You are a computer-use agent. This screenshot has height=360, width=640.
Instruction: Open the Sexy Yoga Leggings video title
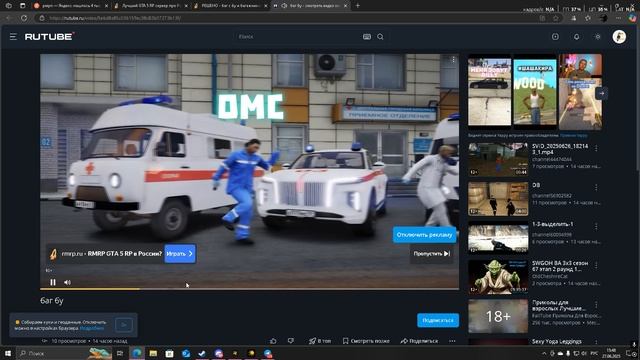click(x=557, y=341)
